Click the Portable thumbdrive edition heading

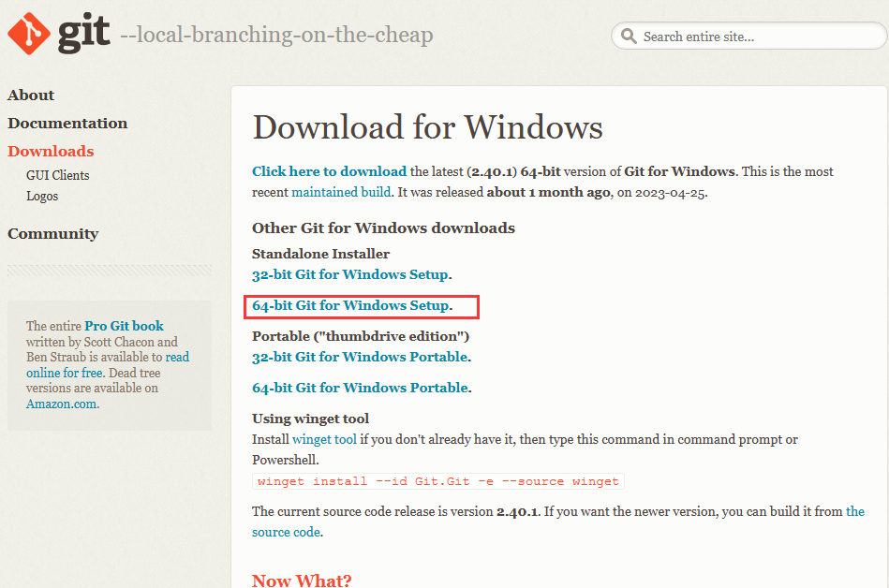click(x=361, y=336)
